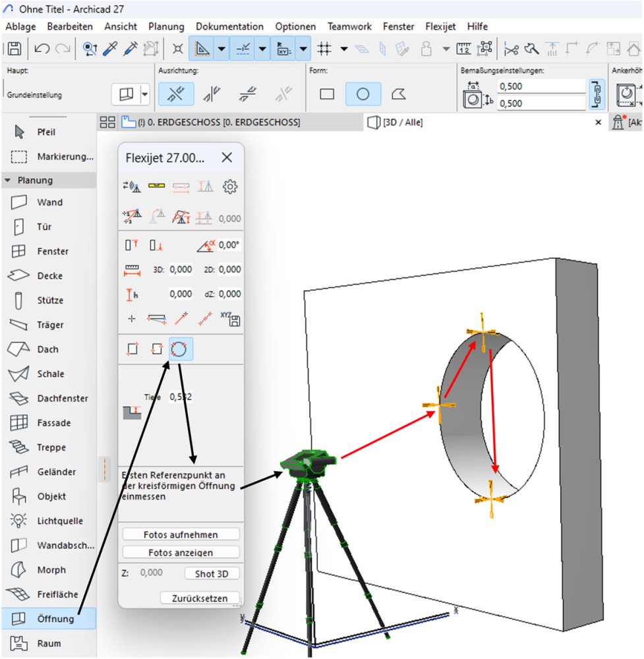Collapse the Planung toolbox group
The height and width of the screenshot is (659, 644).
pos(7,181)
